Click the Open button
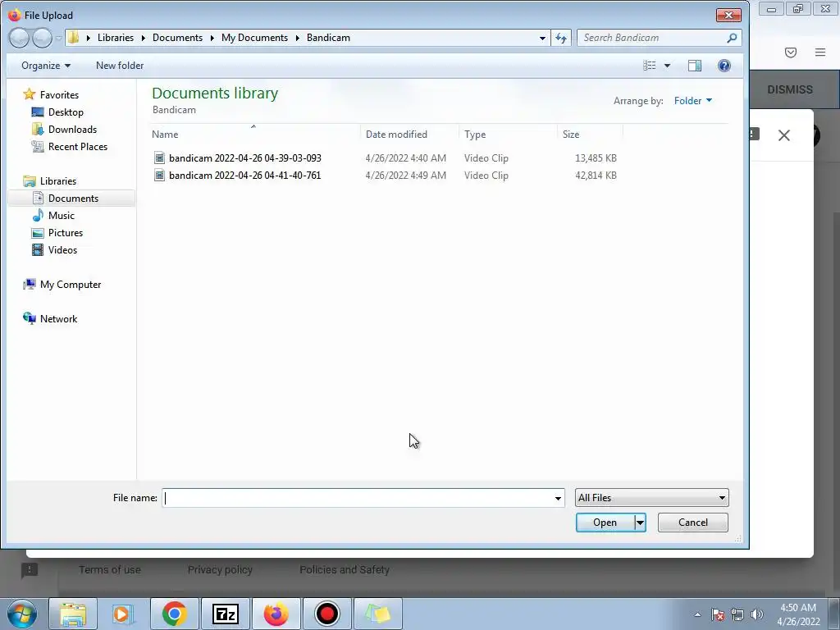840x630 pixels. tap(605, 523)
